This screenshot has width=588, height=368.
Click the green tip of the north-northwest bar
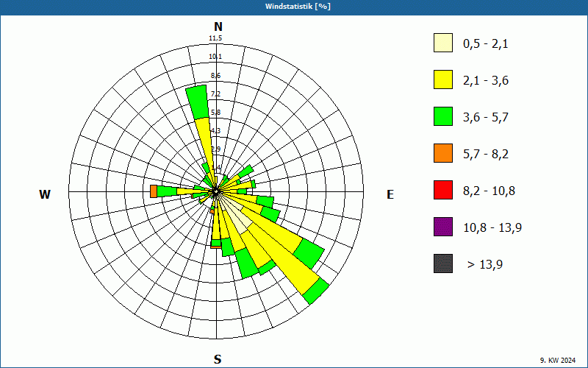[x=198, y=102]
